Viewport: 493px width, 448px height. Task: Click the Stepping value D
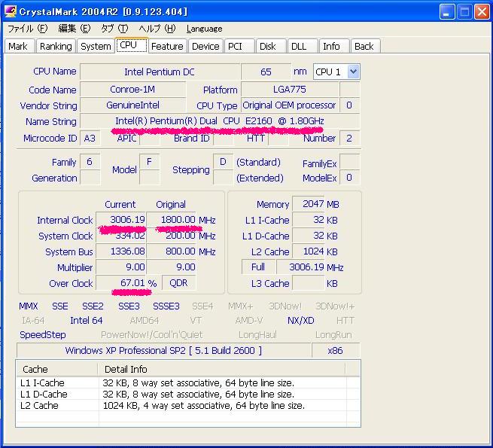[x=223, y=162]
